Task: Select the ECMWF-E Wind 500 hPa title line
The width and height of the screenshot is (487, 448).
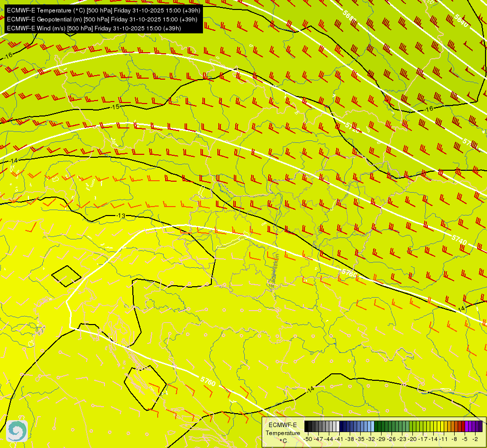Action: pos(94,28)
